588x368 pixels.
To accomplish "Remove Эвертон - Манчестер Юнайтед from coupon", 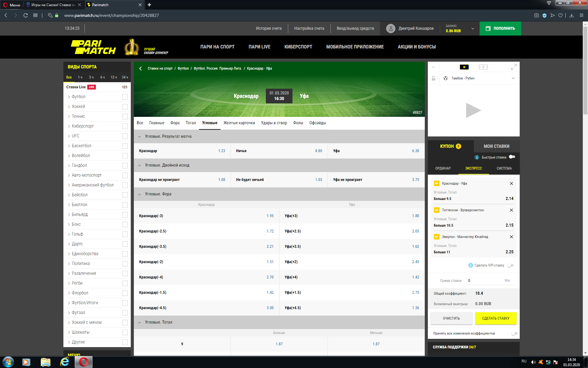I will pos(511,237).
